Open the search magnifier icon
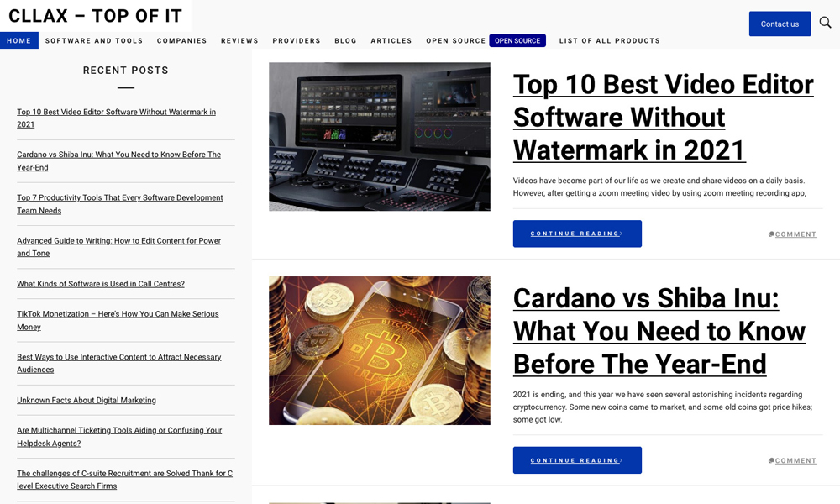 coord(825,23)
